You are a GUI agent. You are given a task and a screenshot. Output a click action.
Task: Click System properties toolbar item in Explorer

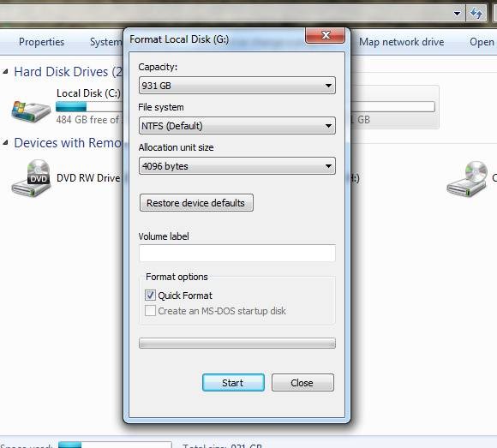coord(106,42)
